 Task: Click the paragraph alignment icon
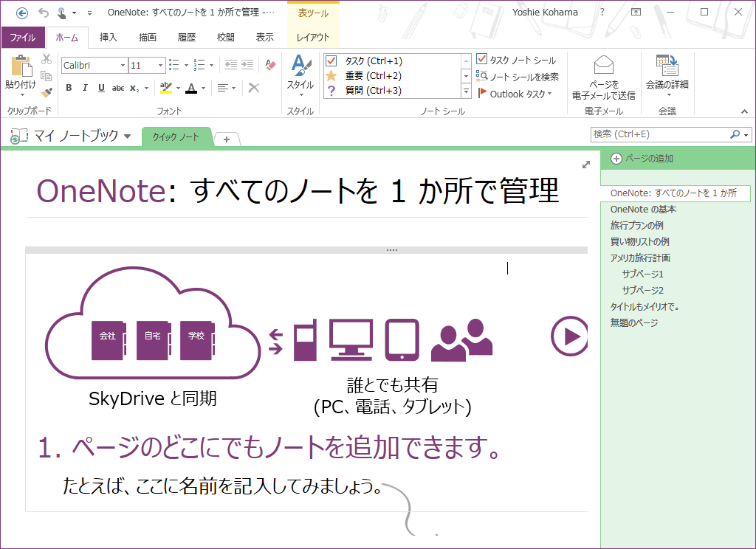tap(223, 88)
